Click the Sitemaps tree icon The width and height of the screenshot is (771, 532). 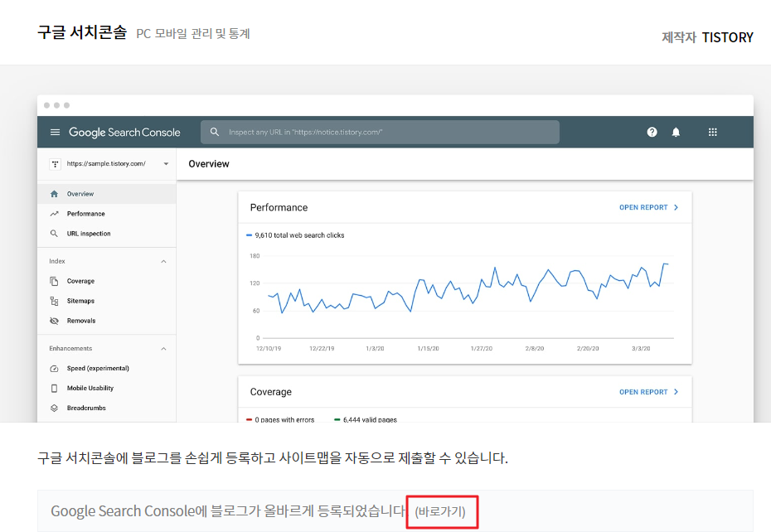54,301
